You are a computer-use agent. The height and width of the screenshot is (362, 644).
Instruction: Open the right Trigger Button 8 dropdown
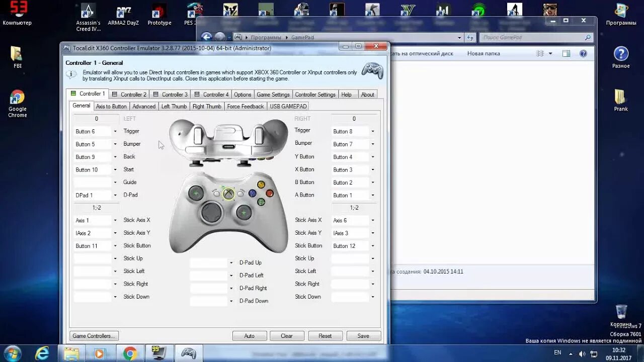pos(373,131)
